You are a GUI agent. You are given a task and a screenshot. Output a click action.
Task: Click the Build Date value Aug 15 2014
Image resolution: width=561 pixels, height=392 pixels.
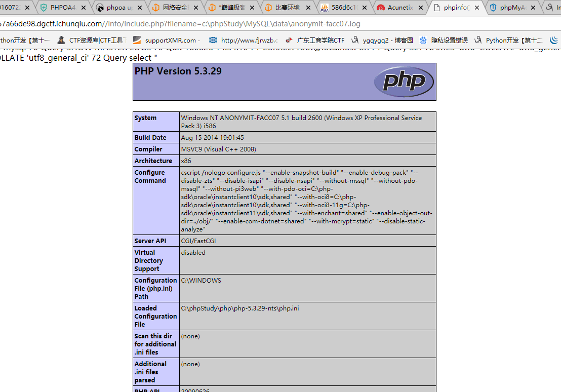coord(213,137)
